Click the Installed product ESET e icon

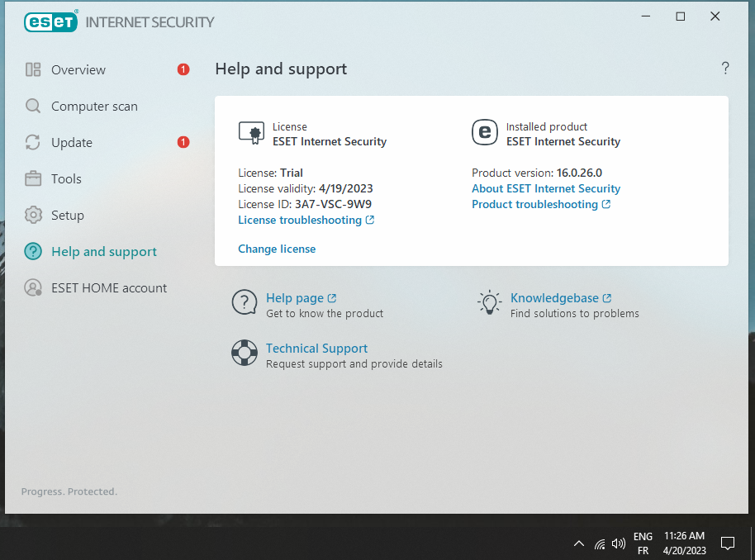pyautogui.click(x=484, y=132)
